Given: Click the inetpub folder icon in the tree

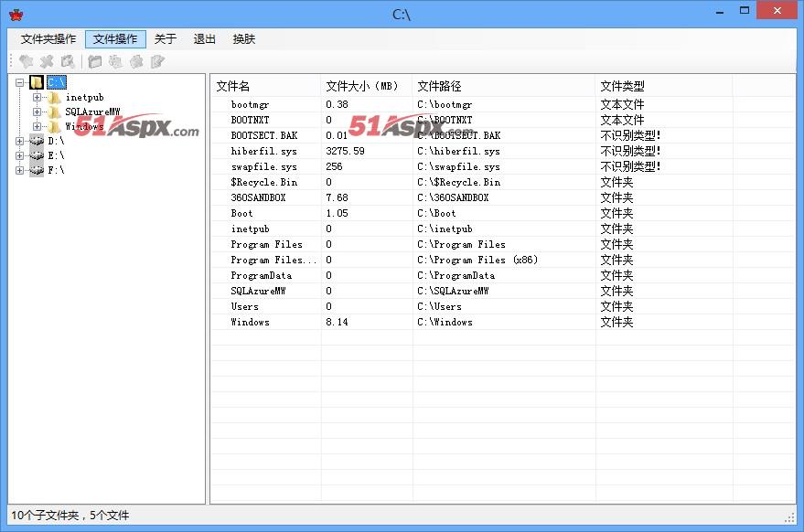Looking at the screenshot, I should click(54, 97).
